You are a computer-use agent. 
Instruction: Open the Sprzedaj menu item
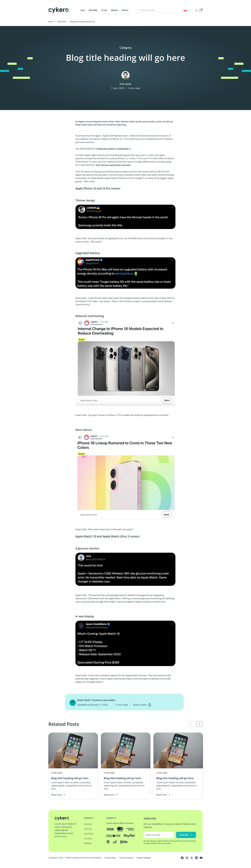[93, 10]
